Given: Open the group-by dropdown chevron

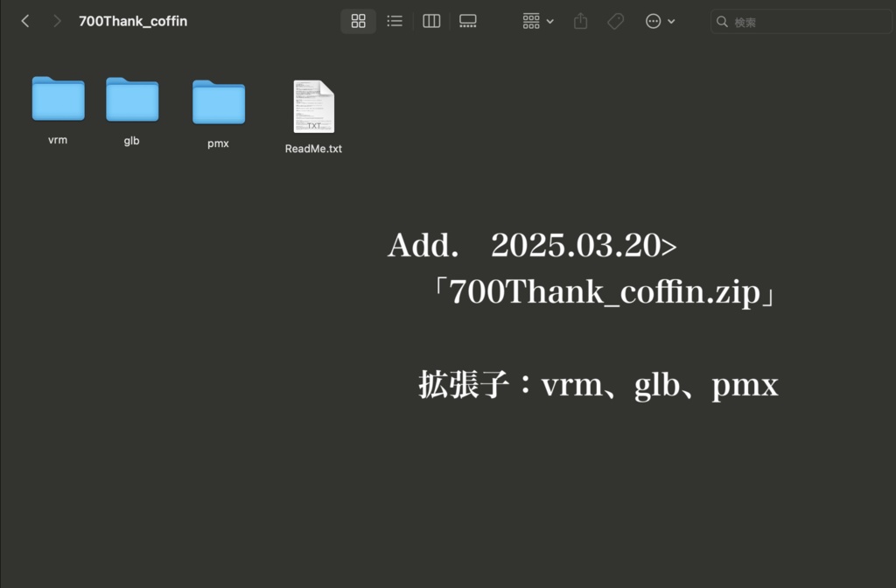Looking at the screenshot, I should [x=549, y=20].
